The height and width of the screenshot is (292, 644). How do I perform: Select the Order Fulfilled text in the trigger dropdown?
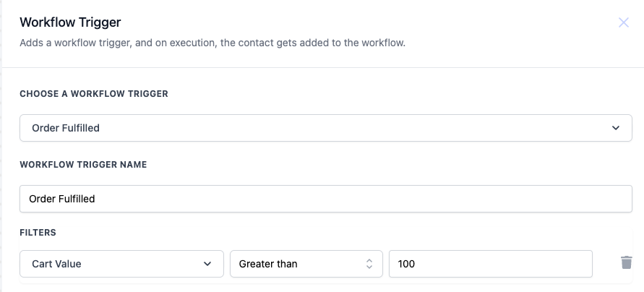(x=66, y=128)
